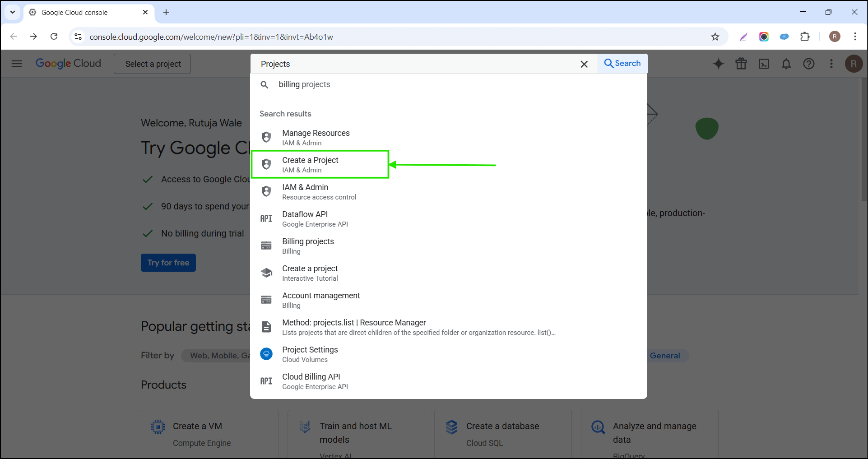868x459 pixels.
Task: Open the free trial gift offer
Action: click(741, 64)
